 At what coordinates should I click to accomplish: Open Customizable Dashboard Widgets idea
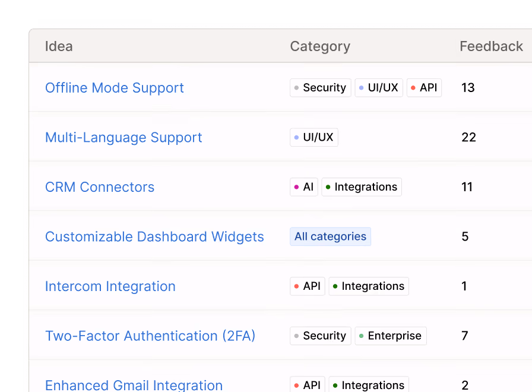pos(154,236)
